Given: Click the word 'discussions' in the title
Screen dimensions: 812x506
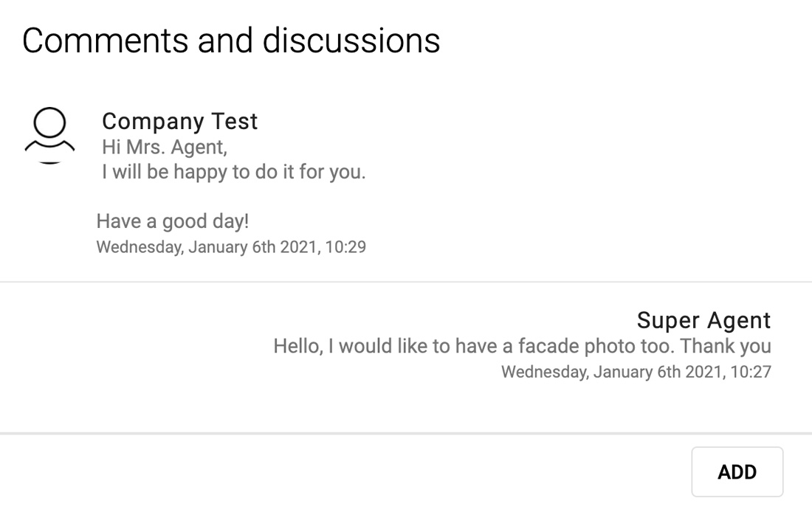Looking at the screenshot, I should 351,41.
